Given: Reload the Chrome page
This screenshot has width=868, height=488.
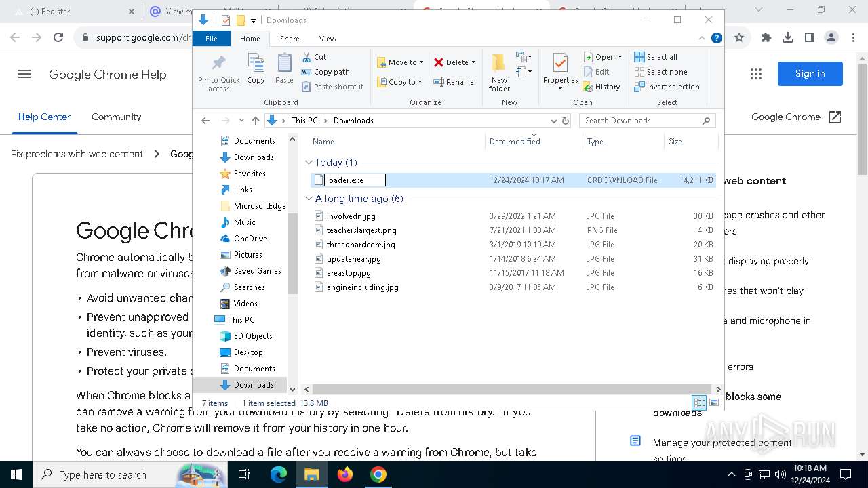Looking at the screenshot, I should [58, 38].
